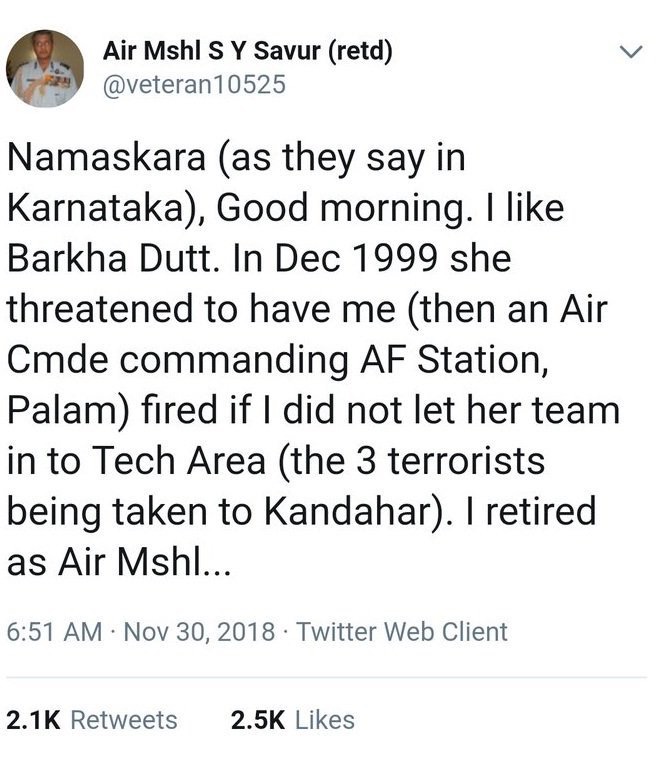
Task: View the 2.5K Likes list
Action: 292,719
